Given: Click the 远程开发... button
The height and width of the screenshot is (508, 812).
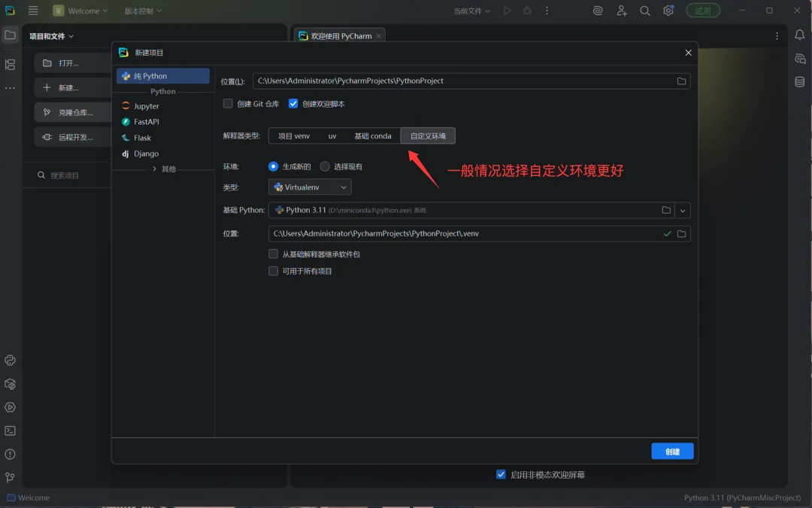Looking at the screenshot, I should click(x=72, y=138).
